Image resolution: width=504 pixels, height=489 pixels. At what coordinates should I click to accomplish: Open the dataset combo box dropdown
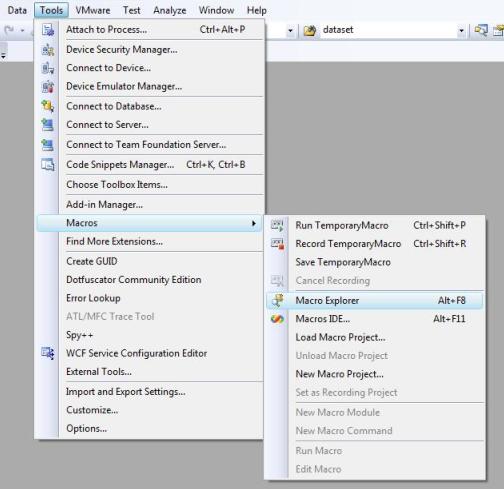click(x=461, y=30)
